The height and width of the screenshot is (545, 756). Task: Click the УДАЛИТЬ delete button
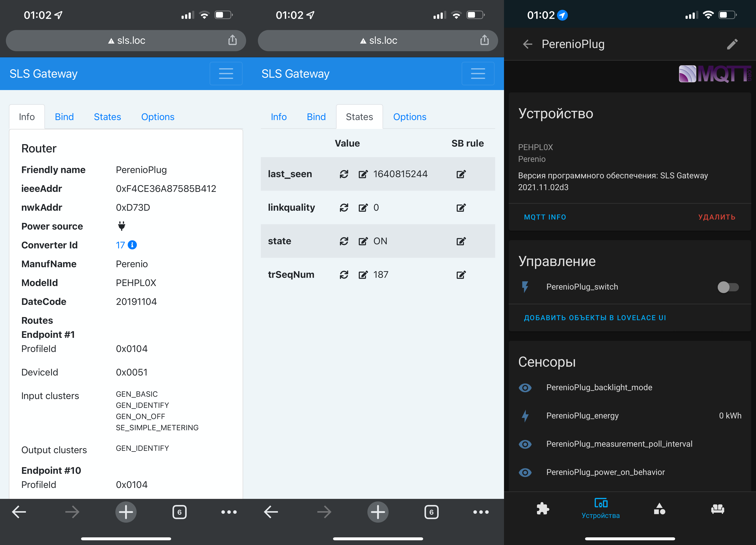click(x=717, y=217)
